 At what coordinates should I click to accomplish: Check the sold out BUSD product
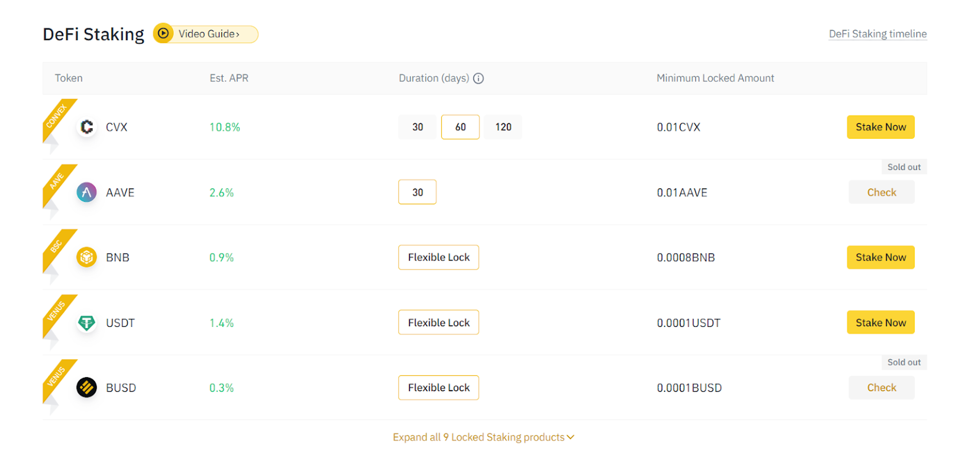click(x=881, y=387)
